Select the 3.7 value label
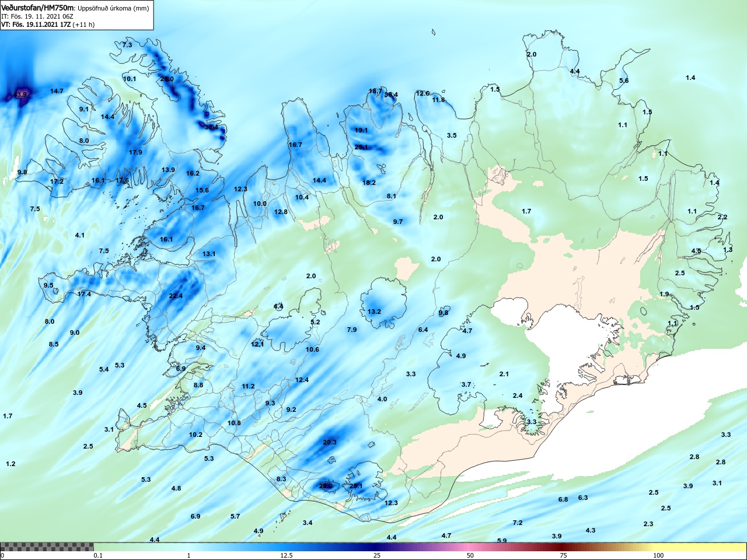The width and height of the screenshot is (747, 560). click(x=466, y=384)
